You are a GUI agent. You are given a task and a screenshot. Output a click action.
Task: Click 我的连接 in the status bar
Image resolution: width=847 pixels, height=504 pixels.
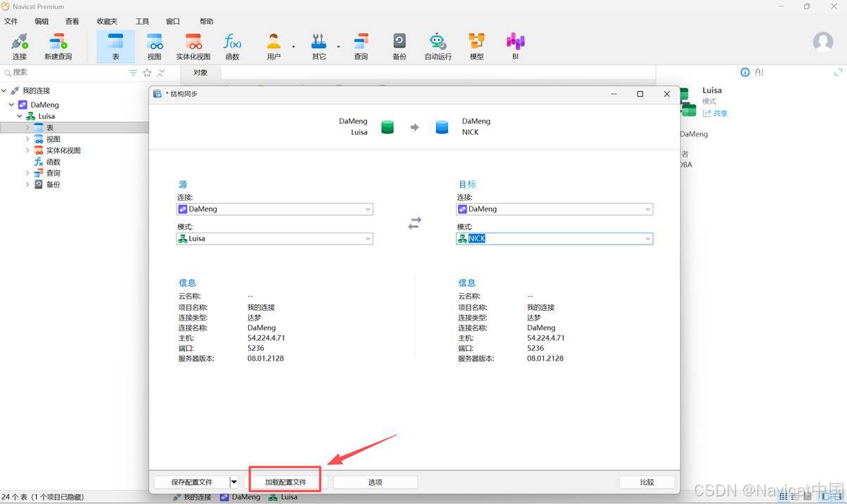[192, 497]
